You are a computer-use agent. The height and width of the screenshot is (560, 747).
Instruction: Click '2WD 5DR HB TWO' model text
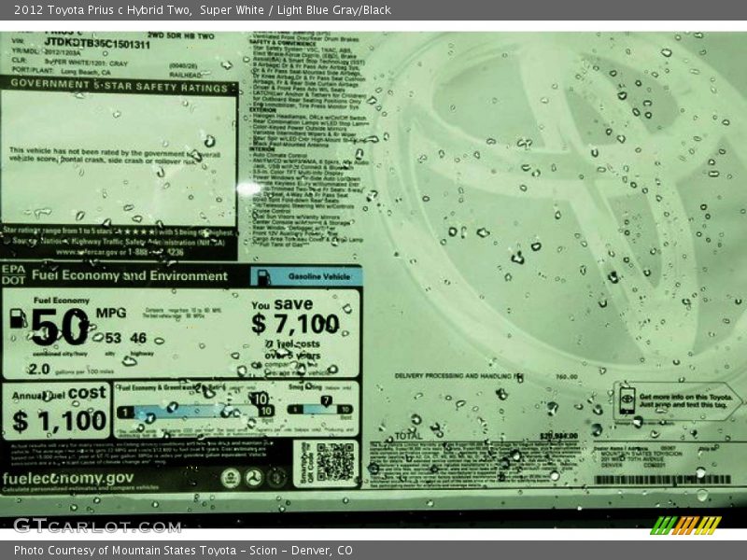[180, 35]
